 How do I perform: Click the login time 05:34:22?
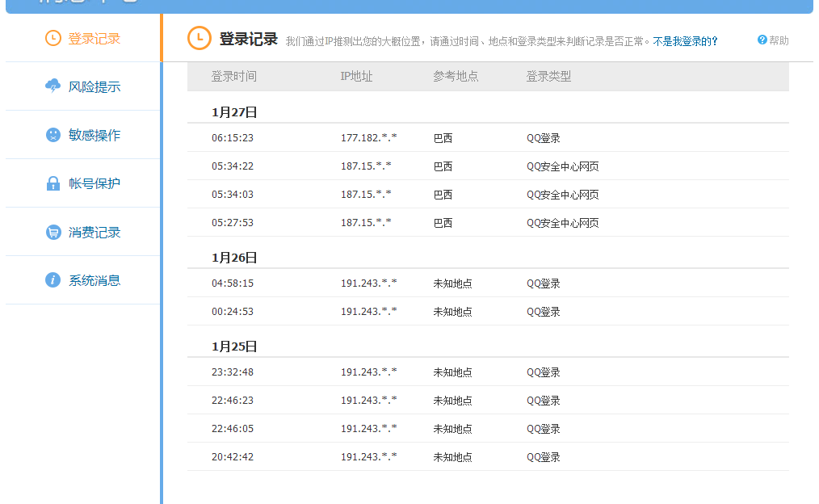click(233, 166)
